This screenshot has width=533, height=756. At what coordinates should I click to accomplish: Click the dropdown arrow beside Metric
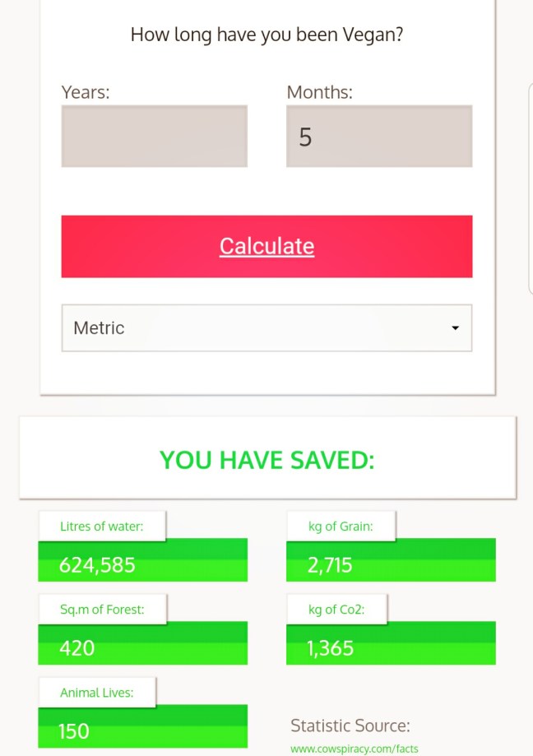tap(455, 328)
